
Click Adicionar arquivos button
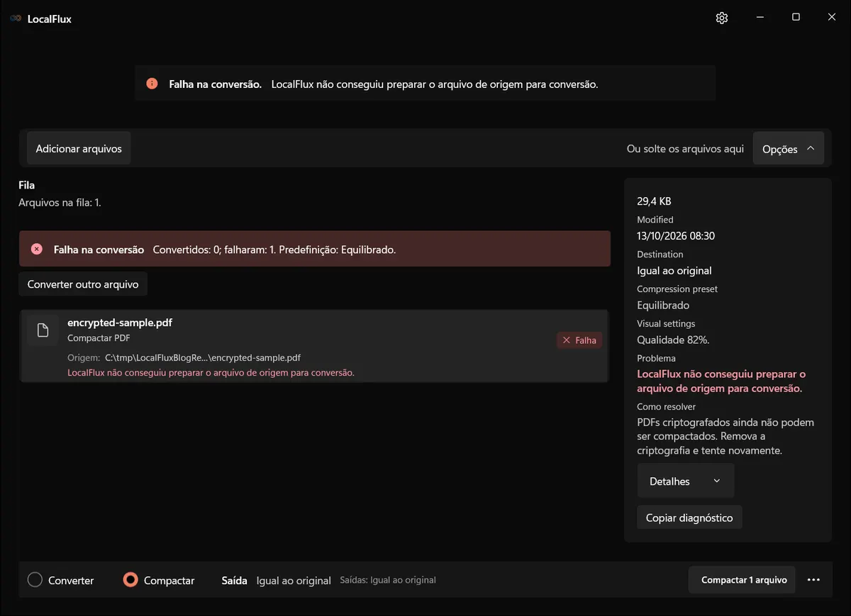click(79, 149)
